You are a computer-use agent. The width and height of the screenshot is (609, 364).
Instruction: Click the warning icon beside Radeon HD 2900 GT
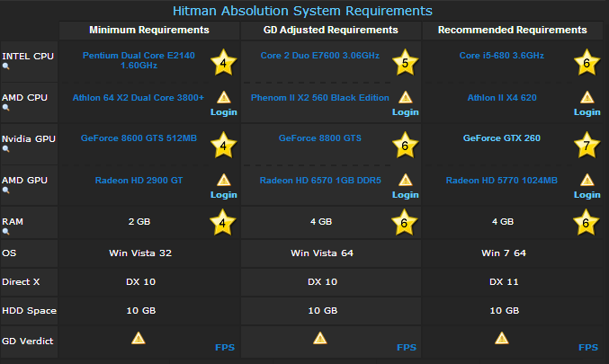(224, 180)
